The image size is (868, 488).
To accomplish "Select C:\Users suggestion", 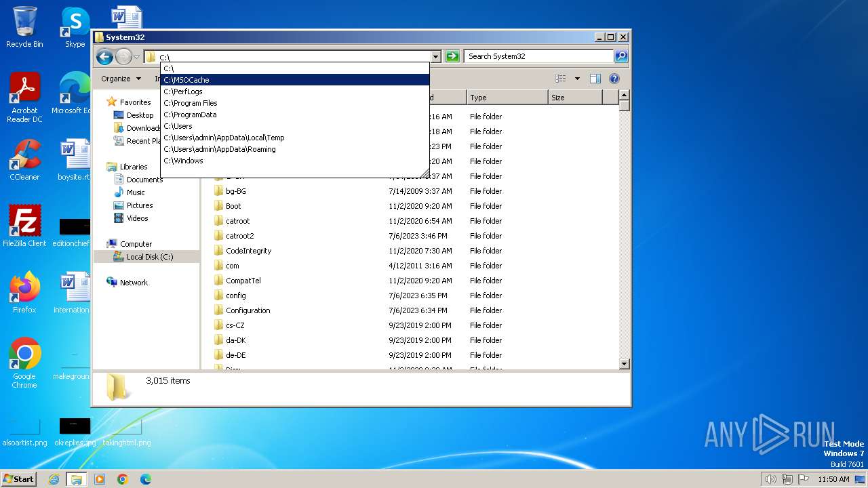I will (x=295, y=126).
